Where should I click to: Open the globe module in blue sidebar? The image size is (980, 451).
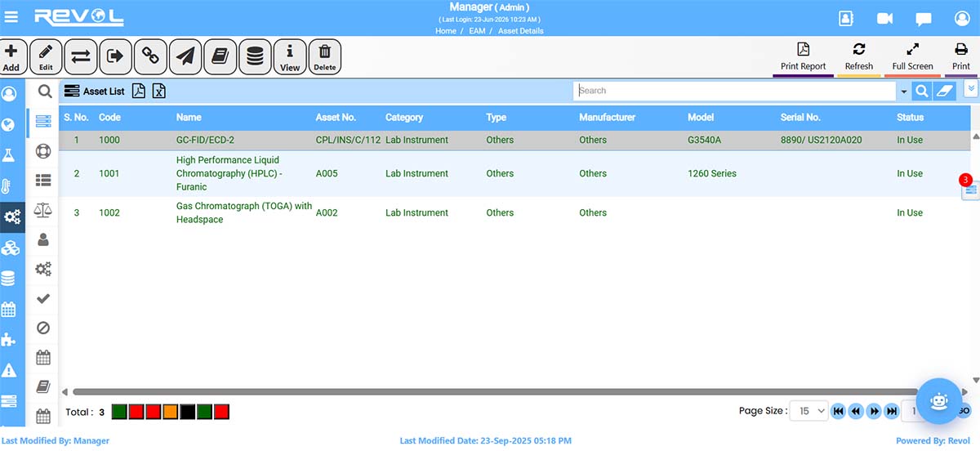click(9, 125)
